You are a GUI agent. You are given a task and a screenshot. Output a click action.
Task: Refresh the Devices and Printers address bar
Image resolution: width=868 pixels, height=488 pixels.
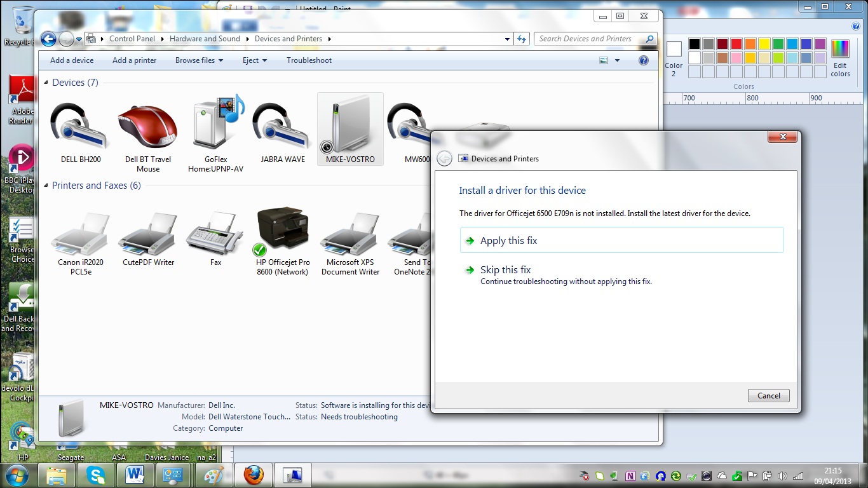tap(522, 39)
